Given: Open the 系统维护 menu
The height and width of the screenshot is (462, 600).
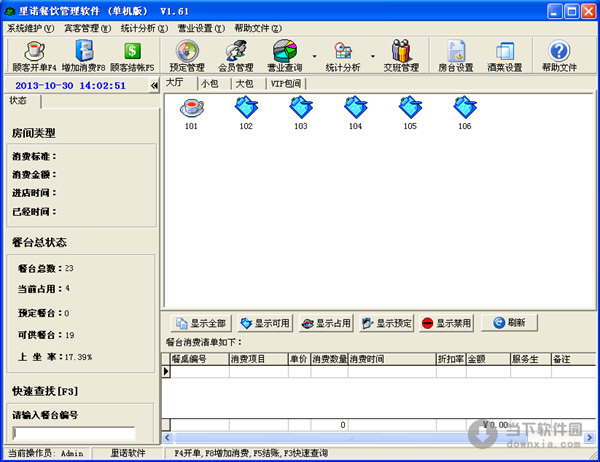Looking at the screenshot, I should pyautogui.click(x=30, y=28).
